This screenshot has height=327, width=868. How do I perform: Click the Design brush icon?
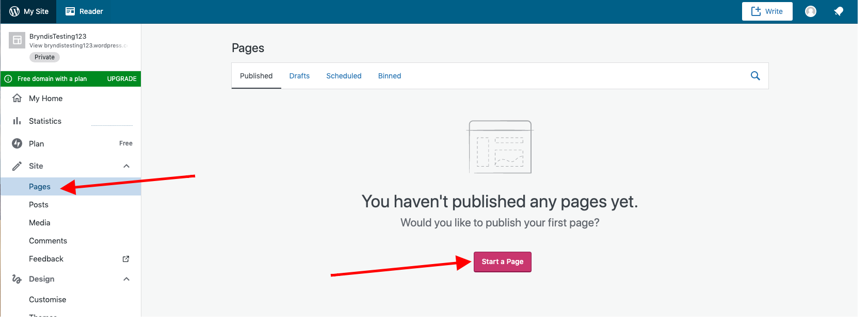(x=17, y=279)
